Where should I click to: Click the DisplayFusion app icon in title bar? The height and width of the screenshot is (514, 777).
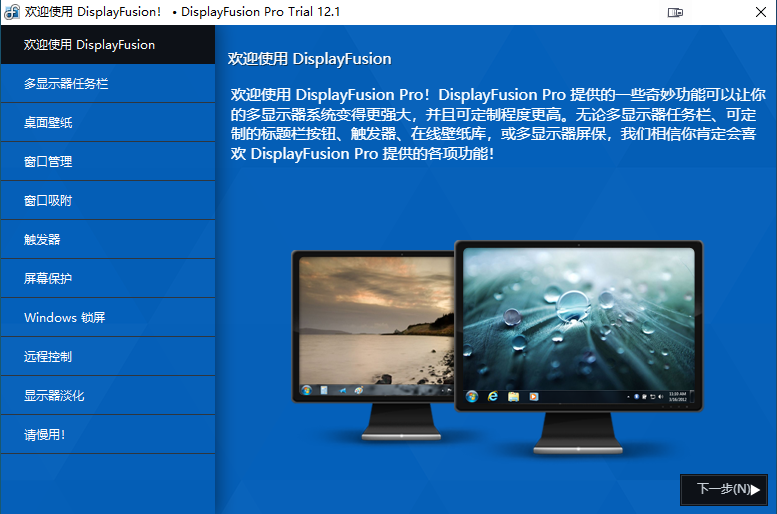click(x=11, y=12)
